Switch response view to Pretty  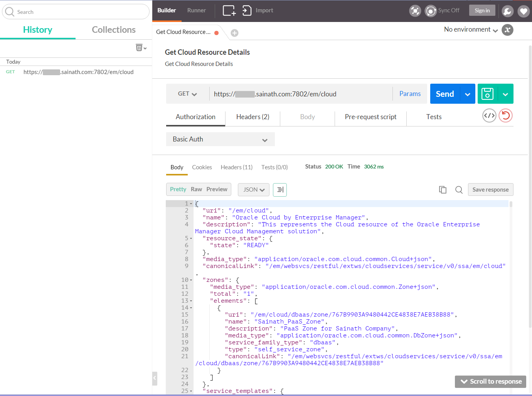click(178, 189)
